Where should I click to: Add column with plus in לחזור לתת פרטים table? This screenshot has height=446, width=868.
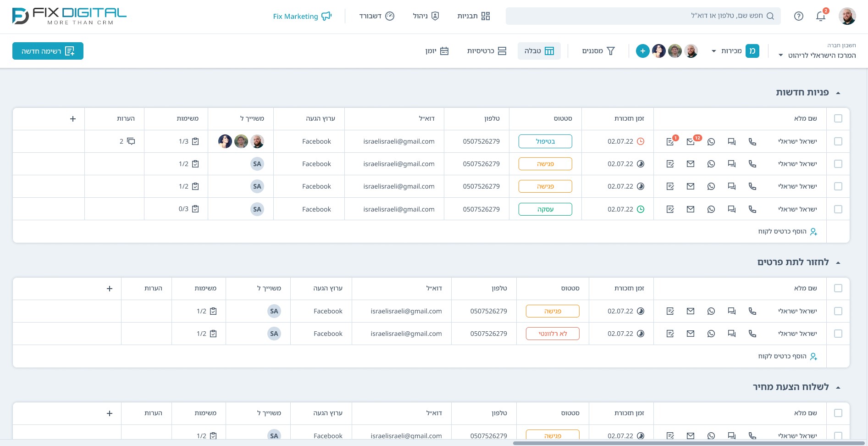110,289
